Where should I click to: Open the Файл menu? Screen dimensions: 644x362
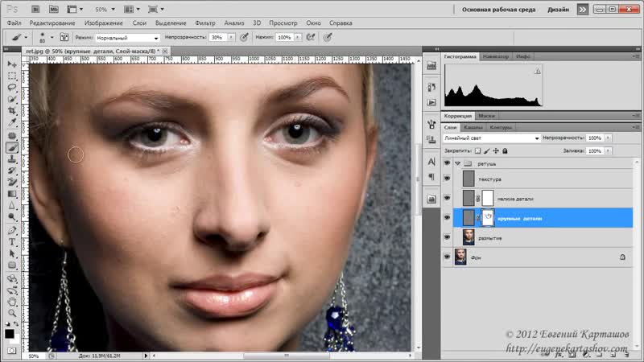coord(14,23)
